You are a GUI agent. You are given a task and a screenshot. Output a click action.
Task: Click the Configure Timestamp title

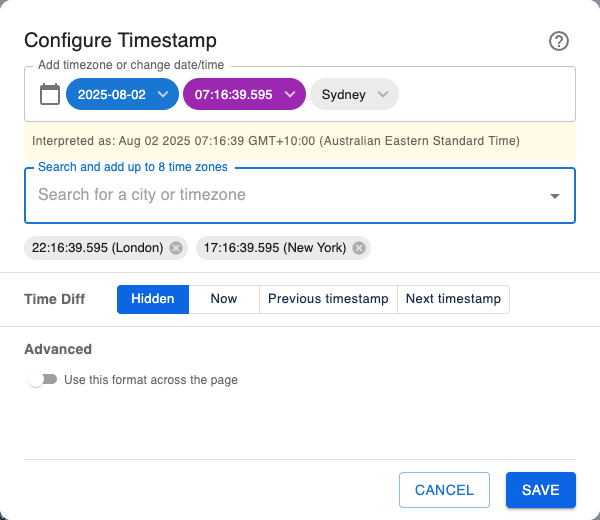pyautogui.click(x=121, y=40)
